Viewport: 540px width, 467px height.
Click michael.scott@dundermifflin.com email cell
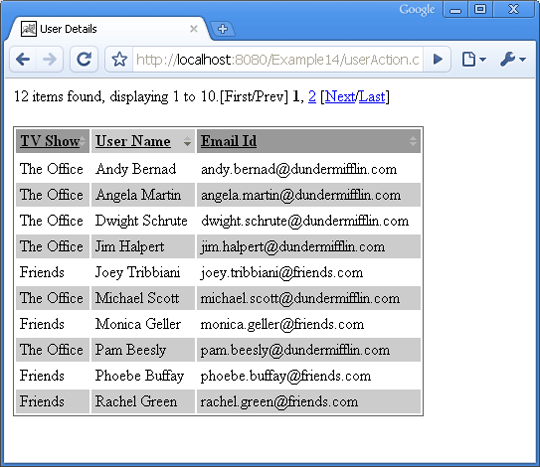pyautogui.click(x=309, y=298)
